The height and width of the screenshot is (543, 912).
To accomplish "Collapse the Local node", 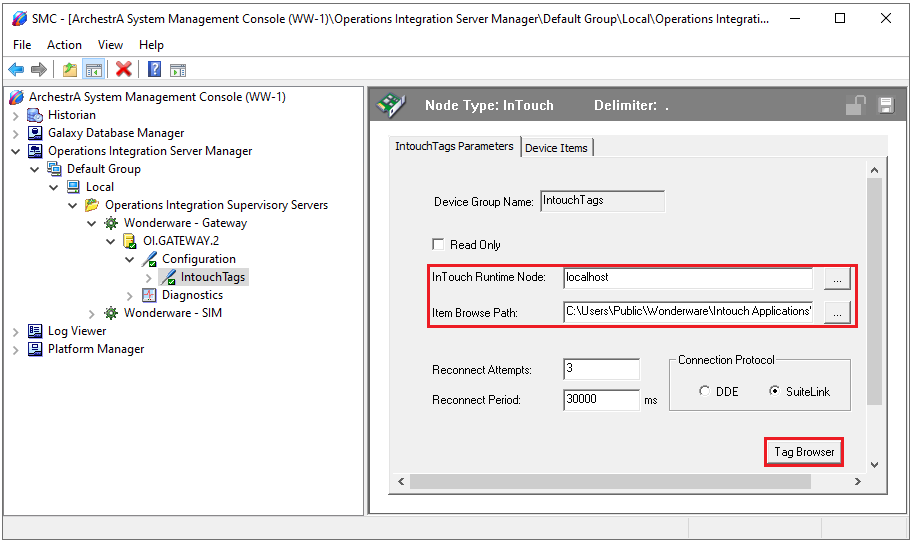I will point(54,188).
